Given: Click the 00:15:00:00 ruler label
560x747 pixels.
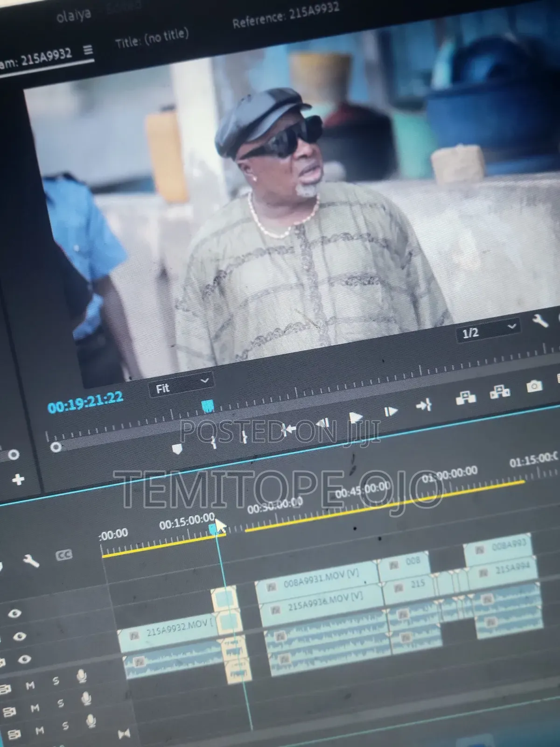Looking at the screenshot, I should [x=187, y=521].
